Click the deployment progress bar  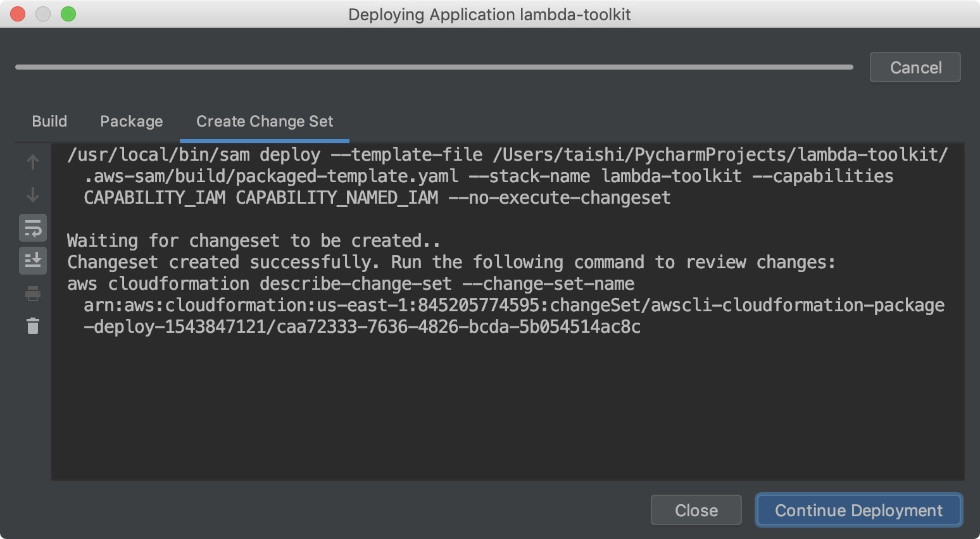(x=434, y=66)
